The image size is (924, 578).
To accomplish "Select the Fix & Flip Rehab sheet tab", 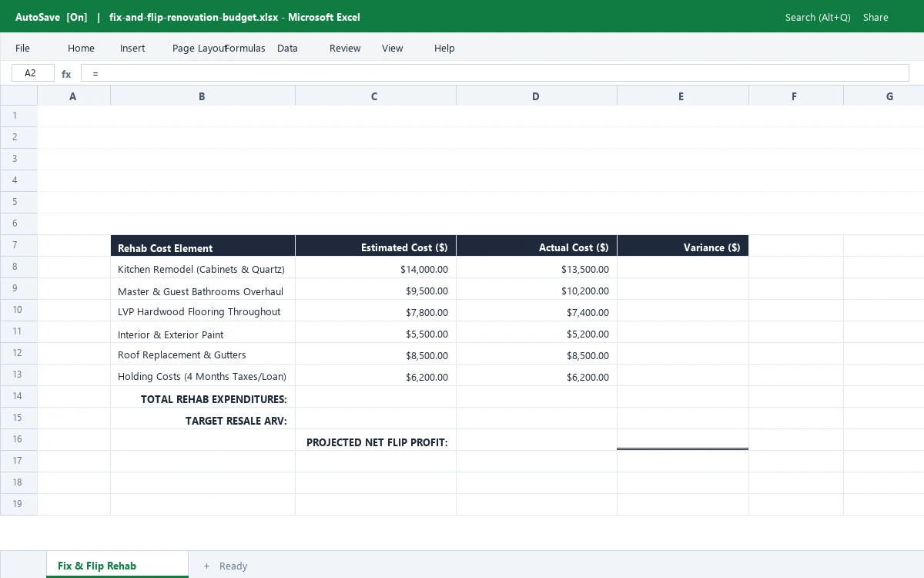I will [117, 565].
